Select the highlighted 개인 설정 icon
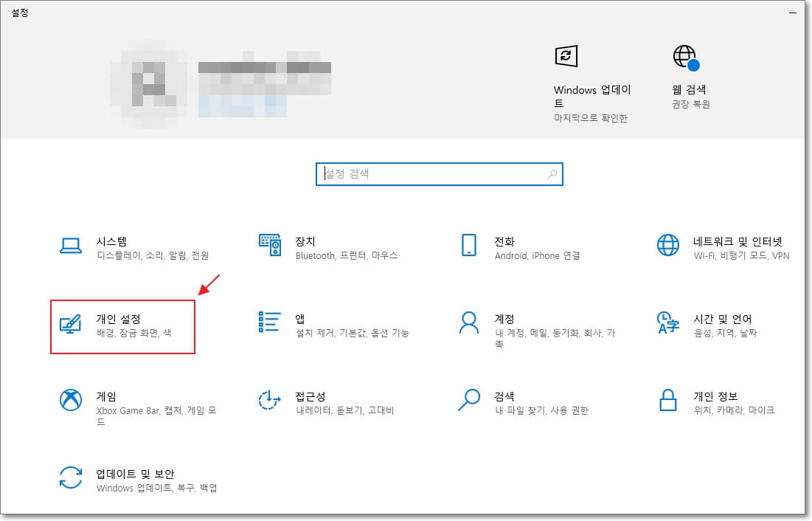 [71, 323]
